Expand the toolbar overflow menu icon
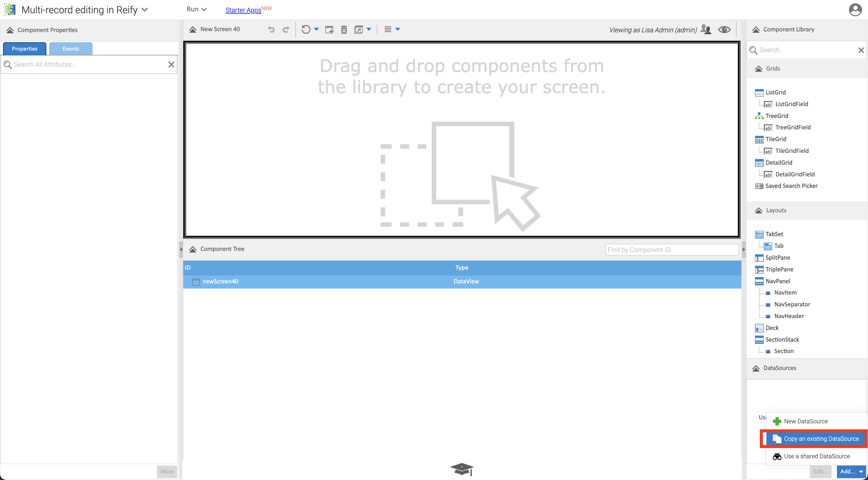The width and height of the screenshot is (868, 480). point(390,29)
